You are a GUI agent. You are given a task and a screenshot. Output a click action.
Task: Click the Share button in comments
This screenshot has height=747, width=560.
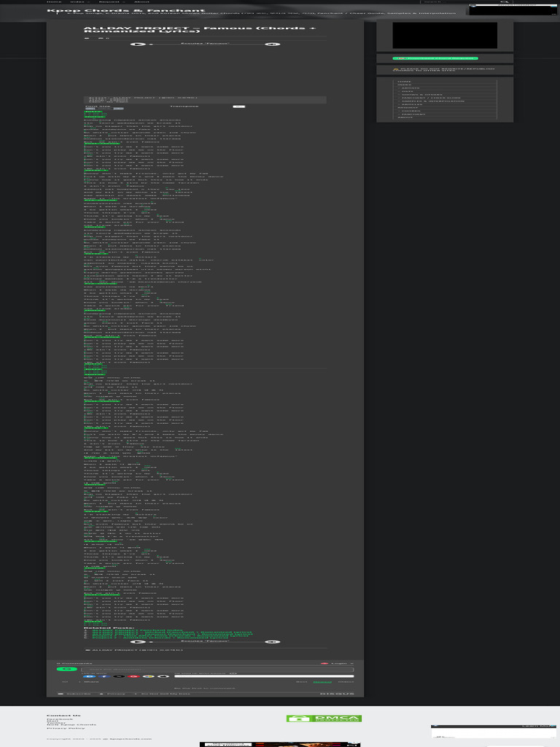(x=90, y=682)
